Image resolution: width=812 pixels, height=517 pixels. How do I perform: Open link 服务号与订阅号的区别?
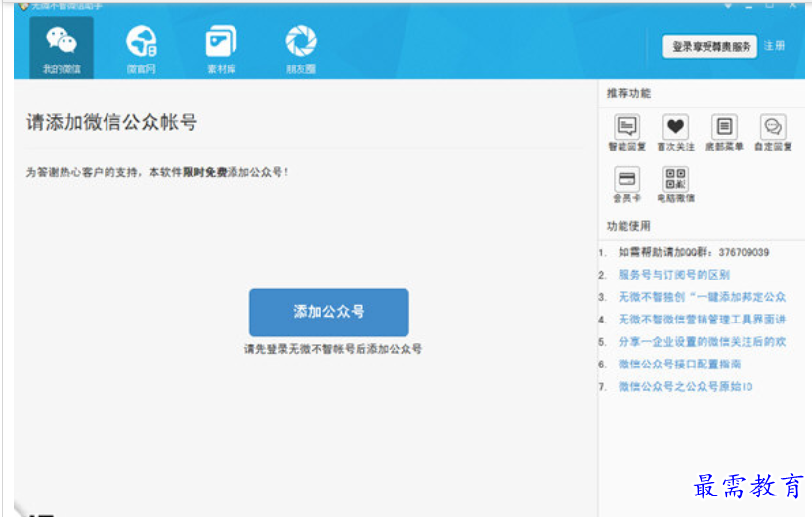pos(673,275)
